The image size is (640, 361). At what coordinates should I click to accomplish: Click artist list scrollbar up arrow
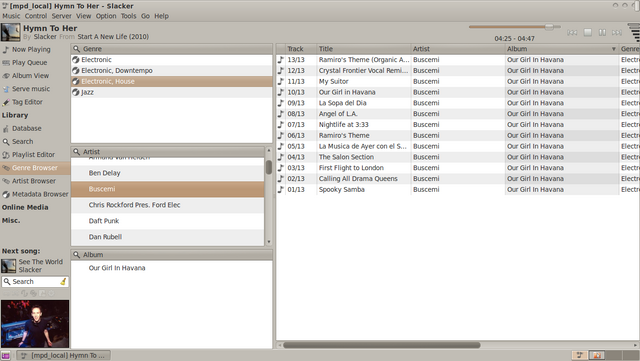coord(269,150)
